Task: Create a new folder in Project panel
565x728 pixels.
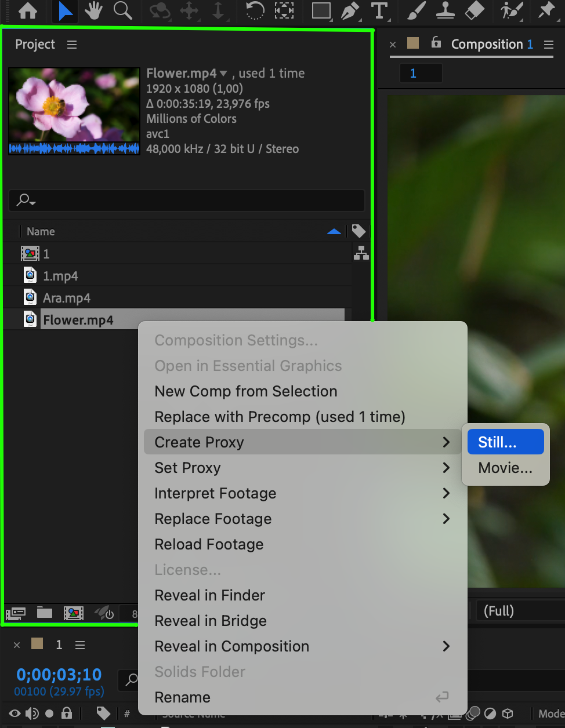Action: click(45, 613)
